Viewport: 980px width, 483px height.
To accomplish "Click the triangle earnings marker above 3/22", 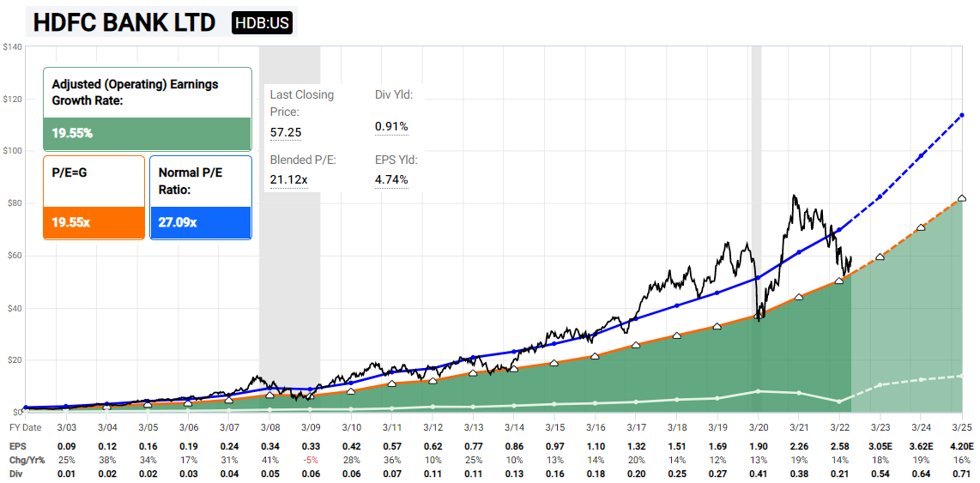I will click(x=839, y=281).
